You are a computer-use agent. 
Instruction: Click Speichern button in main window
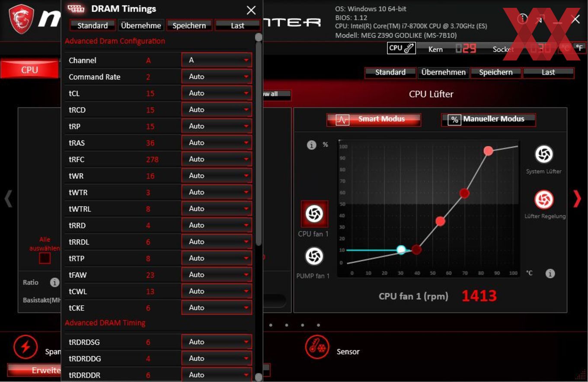[496, 73]
